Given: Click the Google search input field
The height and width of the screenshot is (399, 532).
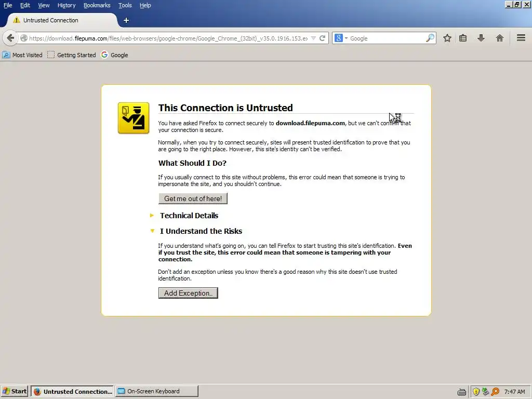Looking at the screenshot, I should coord(387,38).
